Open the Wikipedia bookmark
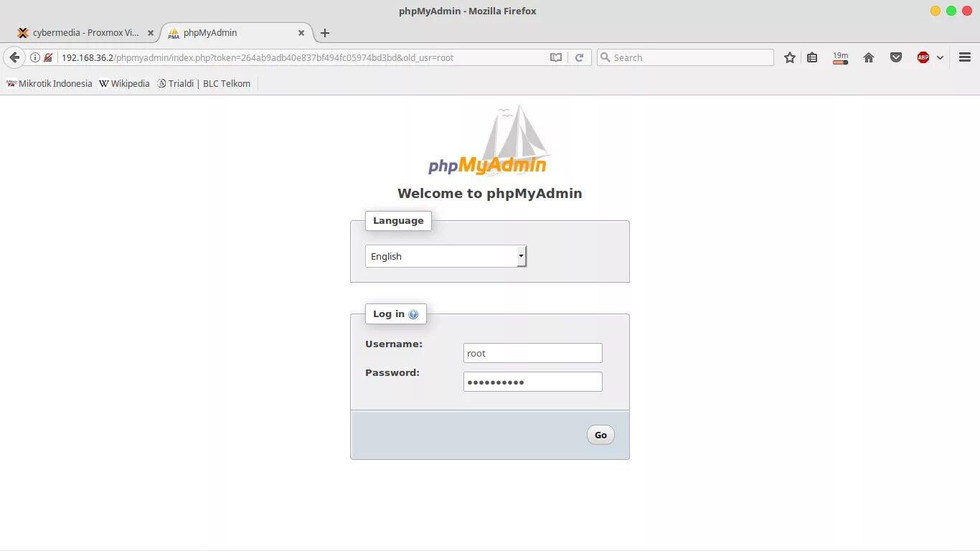The height and width of the screenshot is (551, 980). (x=124, y=83)
